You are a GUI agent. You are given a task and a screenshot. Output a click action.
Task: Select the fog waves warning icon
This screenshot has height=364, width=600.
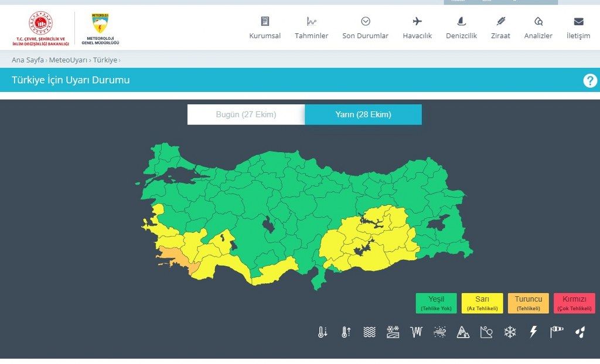click(x=369, y=332)
